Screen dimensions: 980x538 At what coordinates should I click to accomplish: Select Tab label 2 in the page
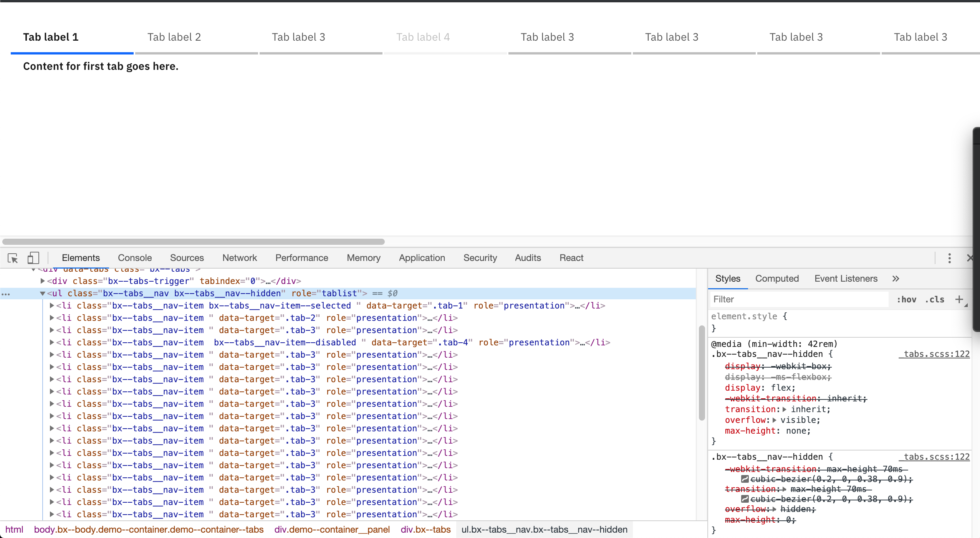174,37
